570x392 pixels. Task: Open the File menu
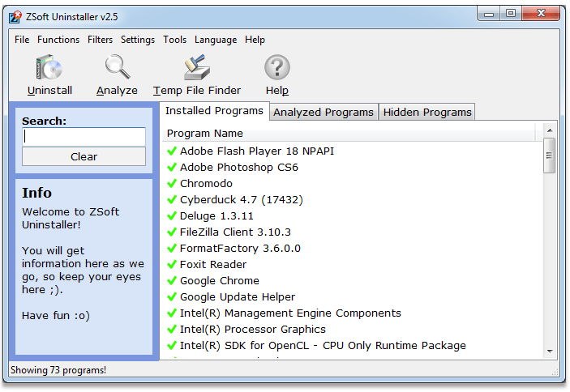[x=22, y=40]
